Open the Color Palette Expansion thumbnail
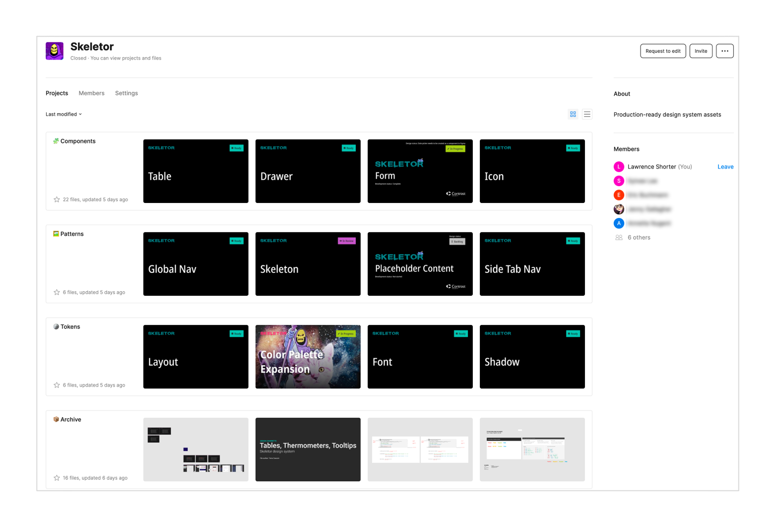Image resolution: width=780 pixels, height=532 pixels. coord(308,357)
